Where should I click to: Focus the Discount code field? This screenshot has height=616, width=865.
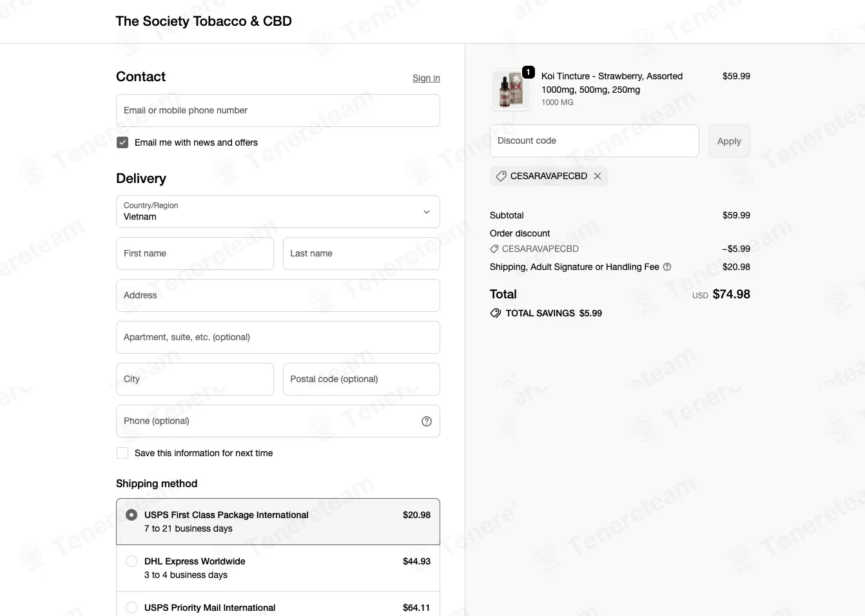coord(594,141)
